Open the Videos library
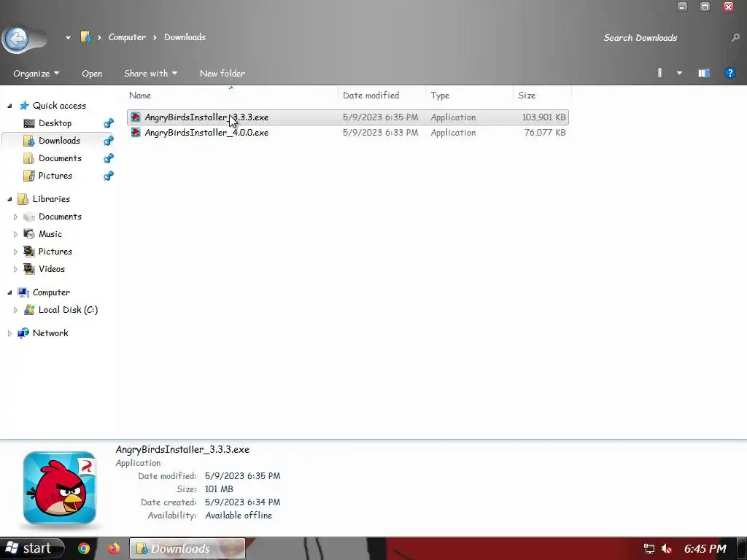 pos(52,269)
